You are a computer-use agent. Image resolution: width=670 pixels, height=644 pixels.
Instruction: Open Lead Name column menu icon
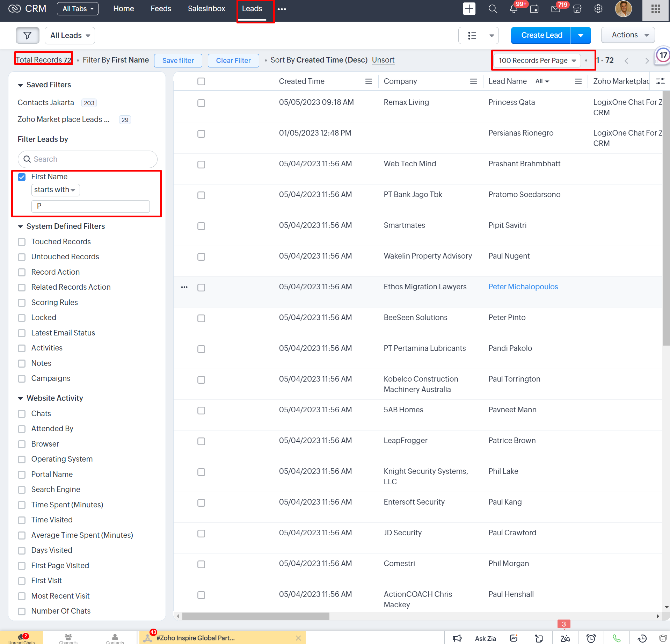[x=578, y=81]
